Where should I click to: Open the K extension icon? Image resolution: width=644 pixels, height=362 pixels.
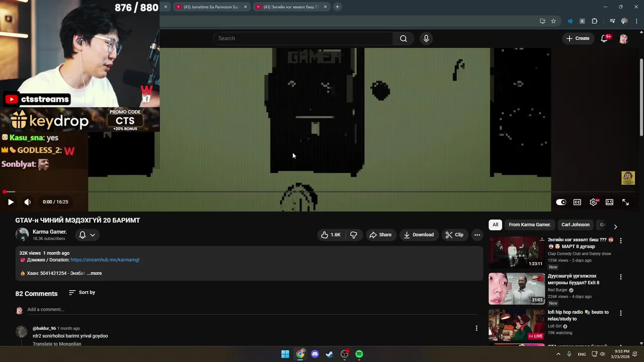[582, 21]
